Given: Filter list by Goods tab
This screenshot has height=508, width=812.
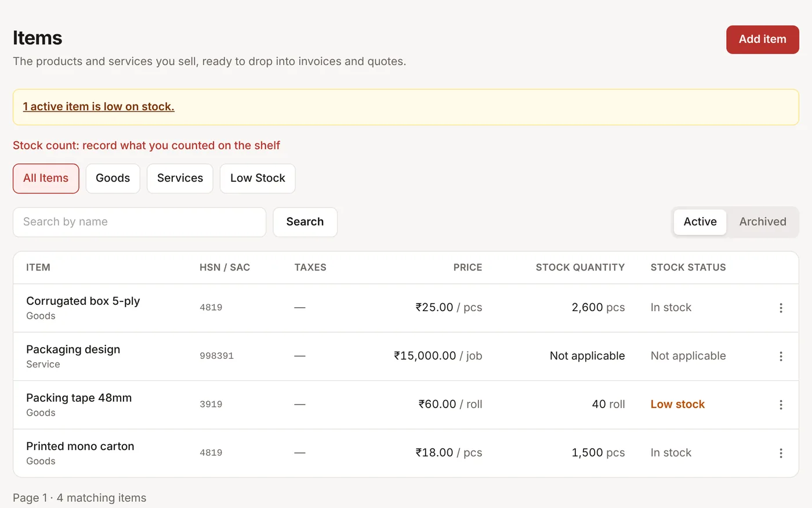Looking at the screenshot, I should [x=113, y=178].
